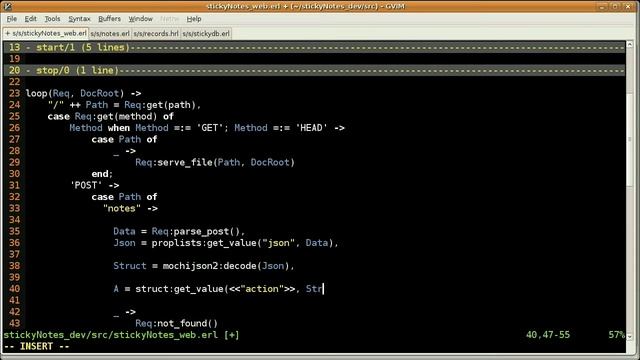Click line number 37 in gutter
Viewport: 640px width, 360px height.
[x=14, y=254]
